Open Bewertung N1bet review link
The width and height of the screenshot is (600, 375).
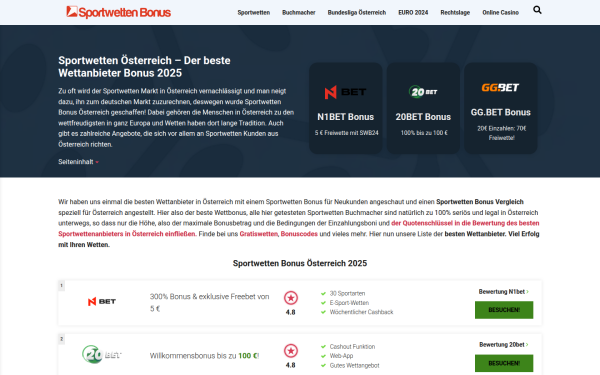click(504, 292)
